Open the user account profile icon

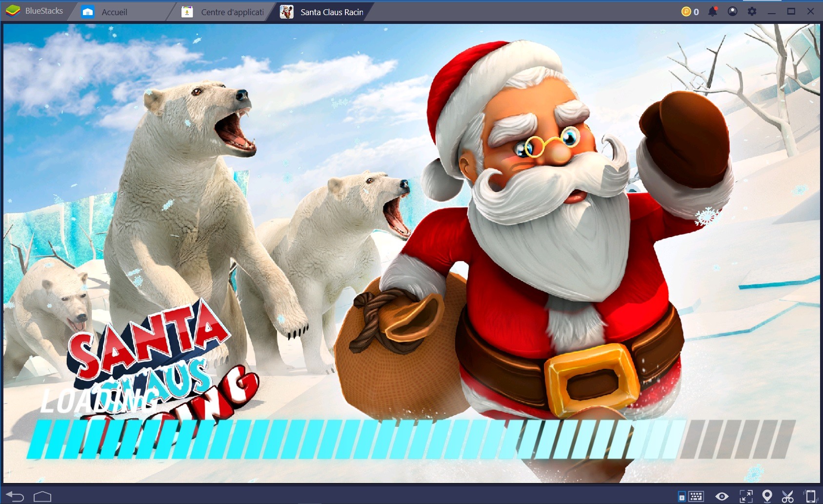point(732,11)
